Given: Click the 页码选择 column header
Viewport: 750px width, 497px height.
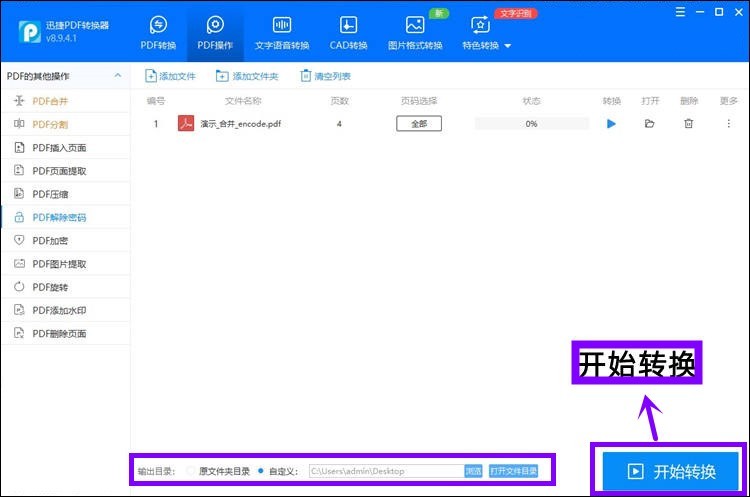Looking at the screenshot, I should [x=419, y=101].
